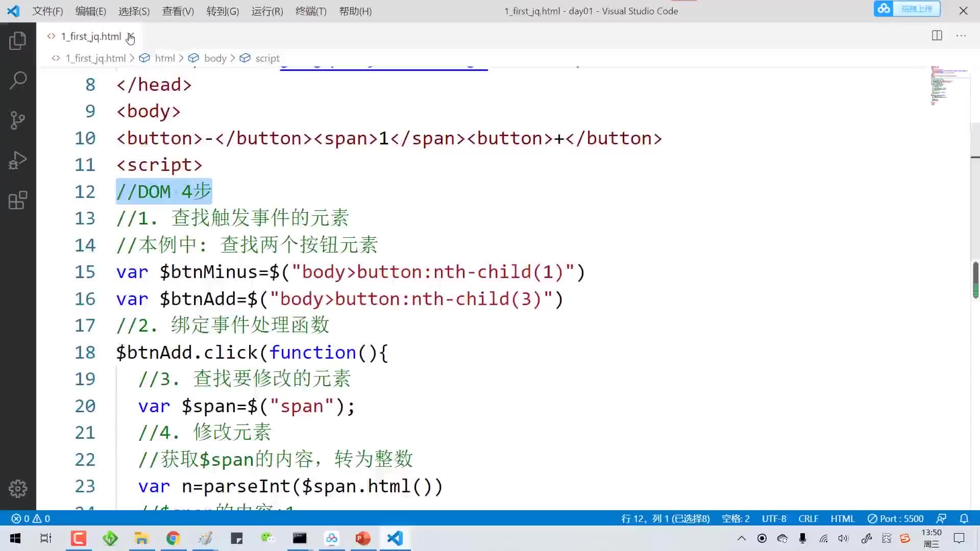Open Google Chrome from the taskbar
980x551 pixels.
[x=173, y=538]
